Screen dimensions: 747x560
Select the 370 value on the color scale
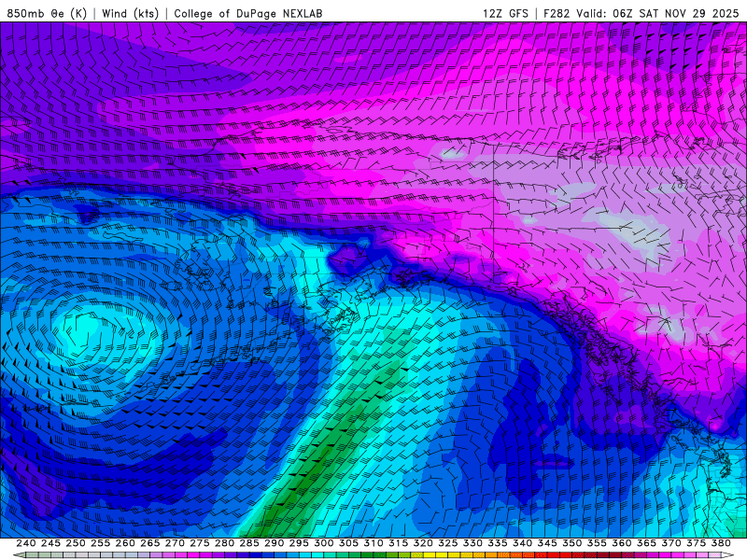pyautogui.click(x=671, y=543)
